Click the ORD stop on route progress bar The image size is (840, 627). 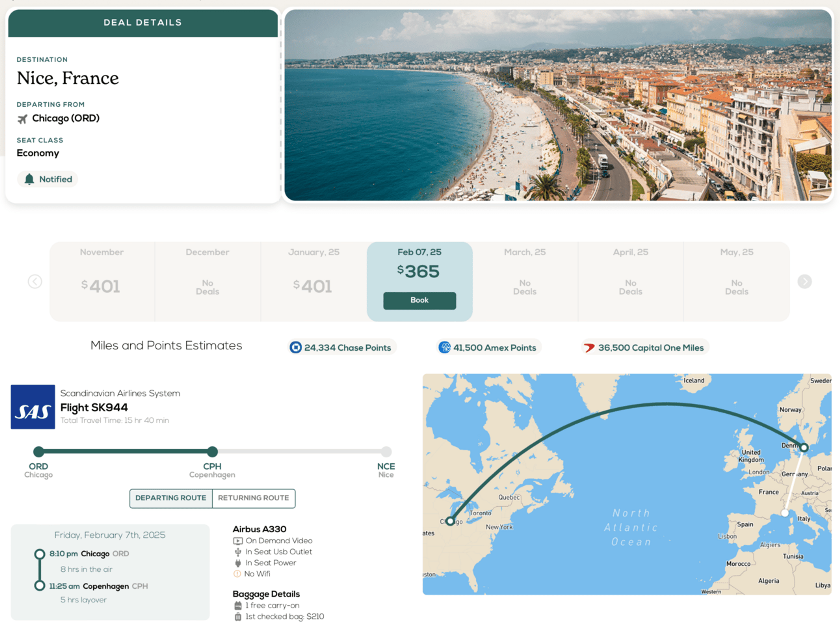pyautogui.click(x=39, y=451)
